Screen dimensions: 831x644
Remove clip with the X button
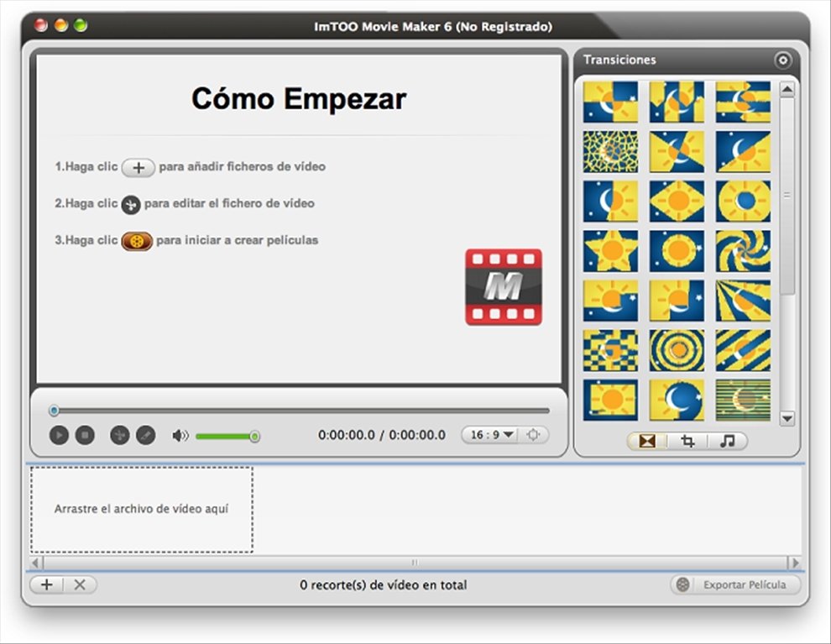coord(80,584)
